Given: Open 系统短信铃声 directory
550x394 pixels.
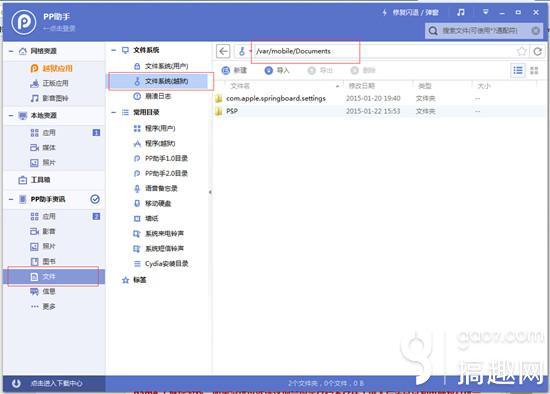Looking at the screenshot, I should 159,249.
